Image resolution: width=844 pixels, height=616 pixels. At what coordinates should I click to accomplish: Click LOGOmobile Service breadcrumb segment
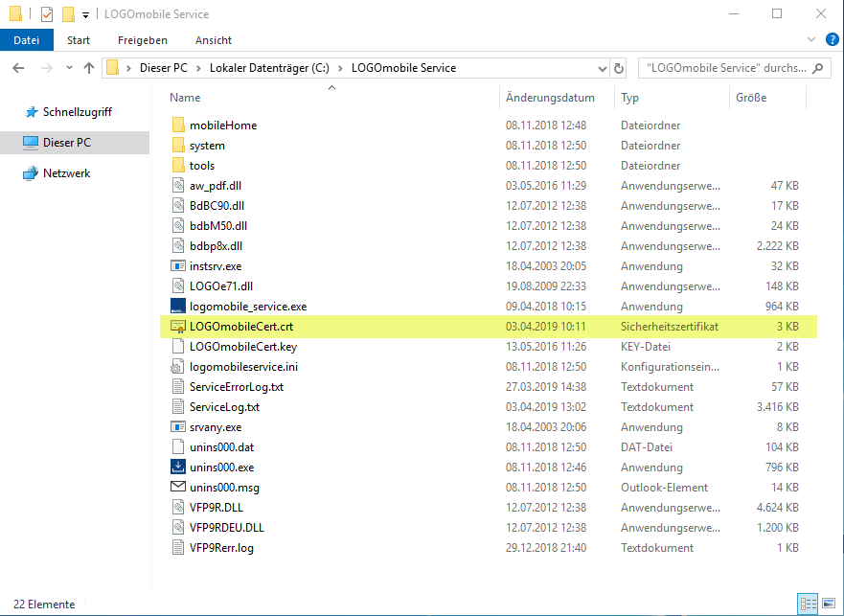(403, 68)
